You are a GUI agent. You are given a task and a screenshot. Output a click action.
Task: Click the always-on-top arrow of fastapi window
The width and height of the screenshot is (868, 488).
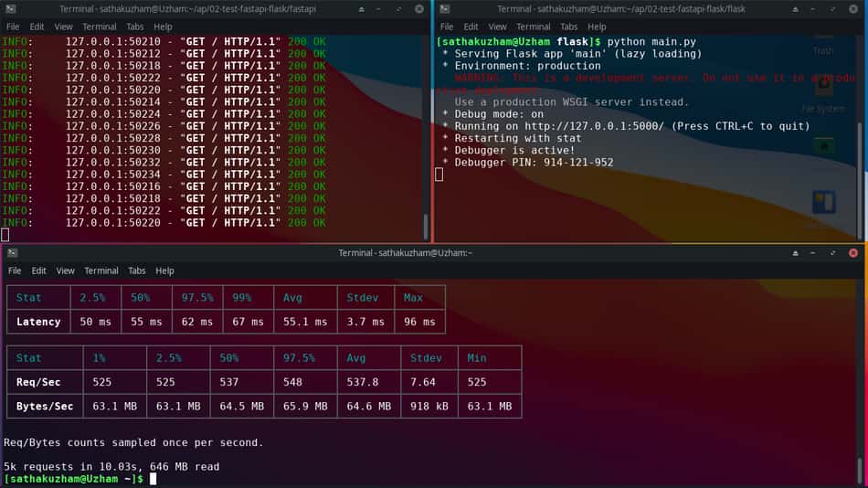362,9
